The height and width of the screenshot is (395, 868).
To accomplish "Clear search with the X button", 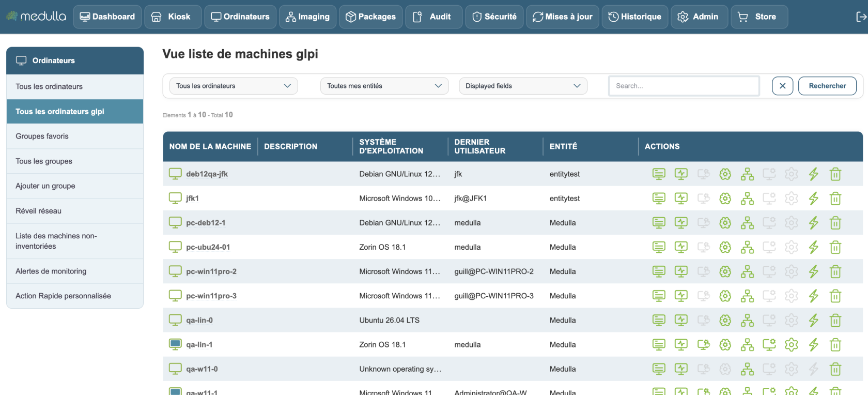I will point(783,86).
